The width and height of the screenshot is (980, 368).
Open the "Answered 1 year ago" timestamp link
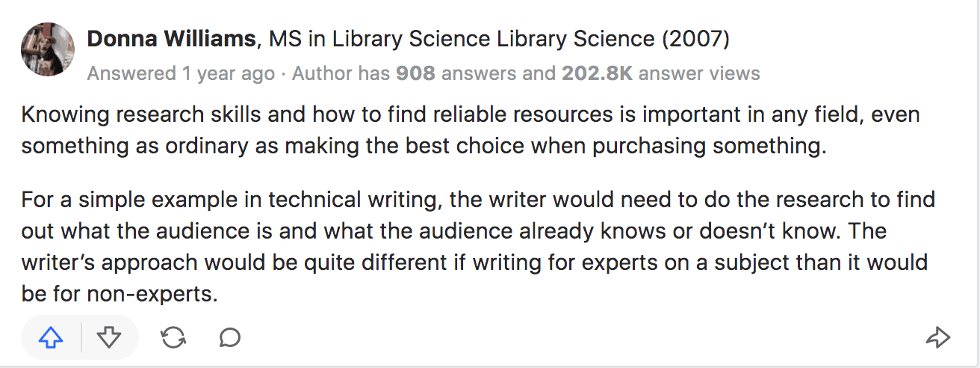coord(181,73)
